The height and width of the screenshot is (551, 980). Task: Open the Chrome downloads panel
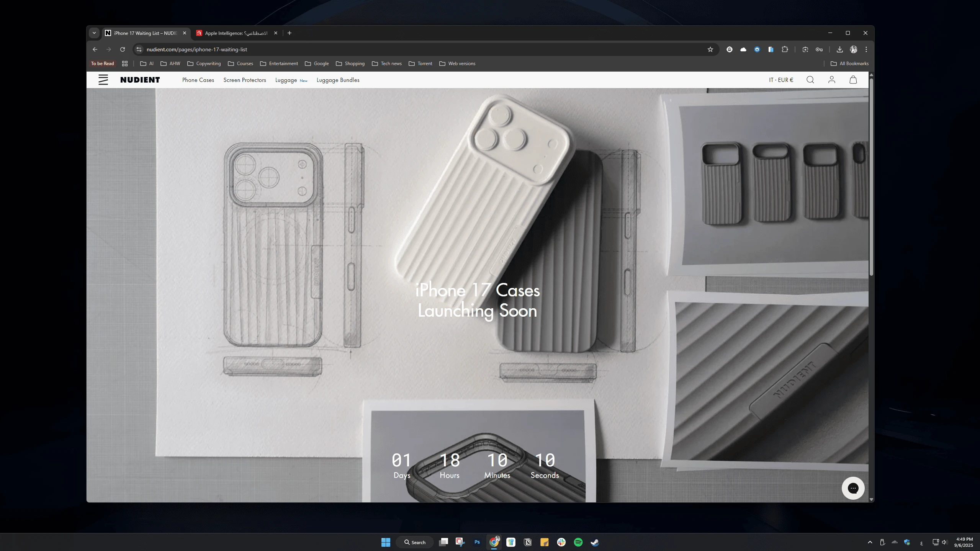tap(839, 49)
